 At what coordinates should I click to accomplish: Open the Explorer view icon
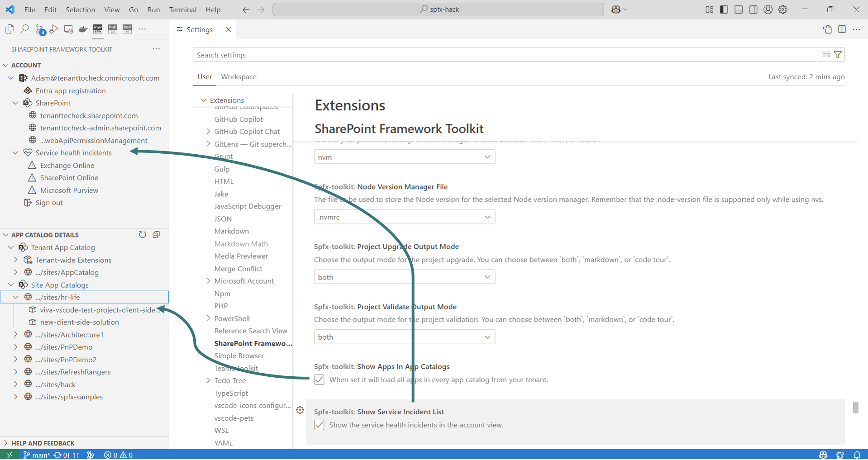click(10, 29)
